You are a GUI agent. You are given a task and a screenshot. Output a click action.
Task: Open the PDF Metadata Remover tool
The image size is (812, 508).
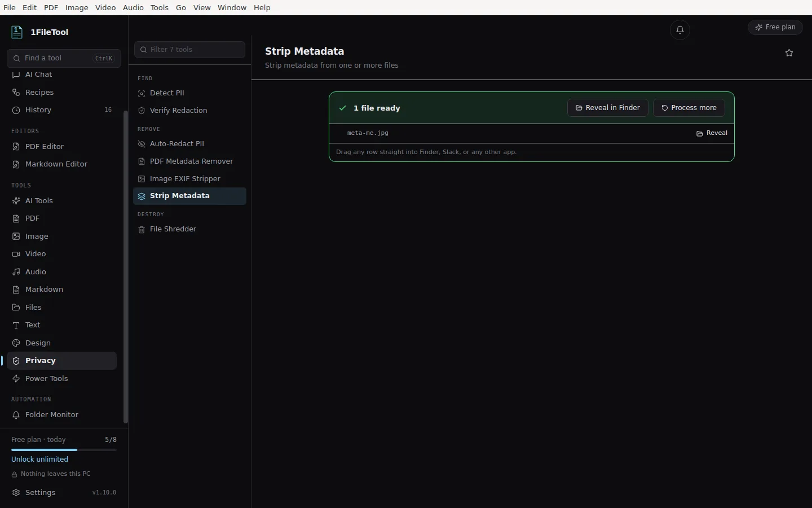point(189,161)
